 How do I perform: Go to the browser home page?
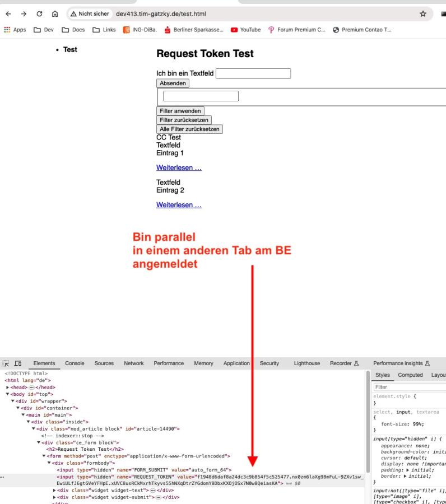click(x=54, y=14)
